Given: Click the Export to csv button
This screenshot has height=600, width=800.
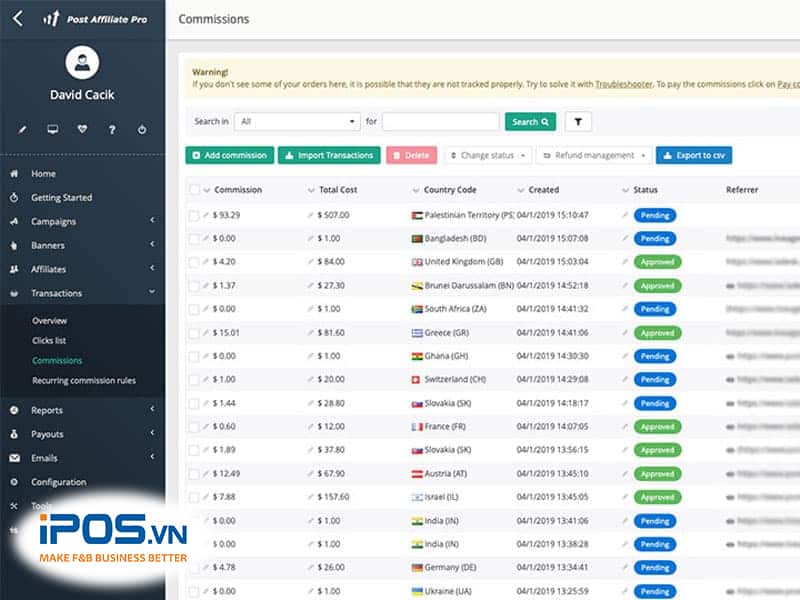Looking at the screenshot, I should coord(694,156).
